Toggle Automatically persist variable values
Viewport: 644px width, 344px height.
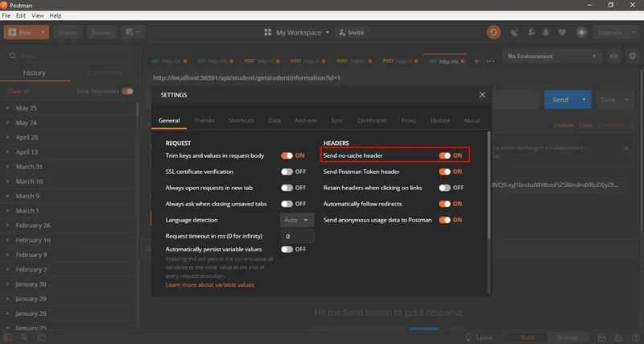[287, 250]
